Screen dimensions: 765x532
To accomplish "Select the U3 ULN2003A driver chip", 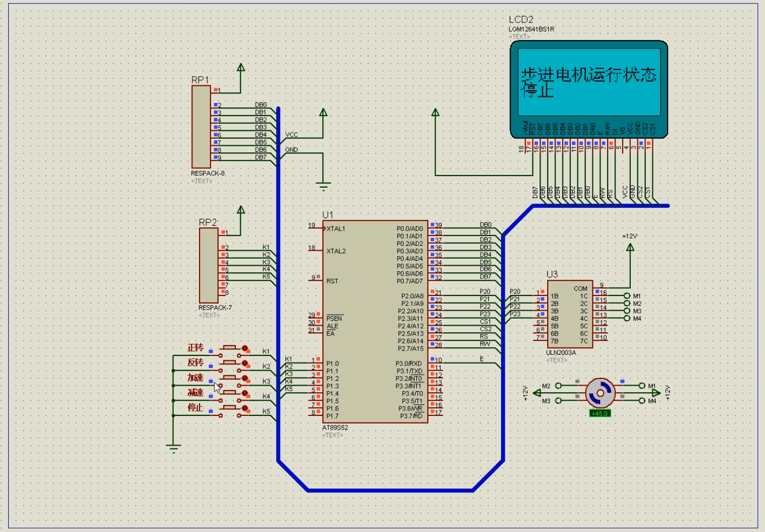I will [x=570, y=314].
